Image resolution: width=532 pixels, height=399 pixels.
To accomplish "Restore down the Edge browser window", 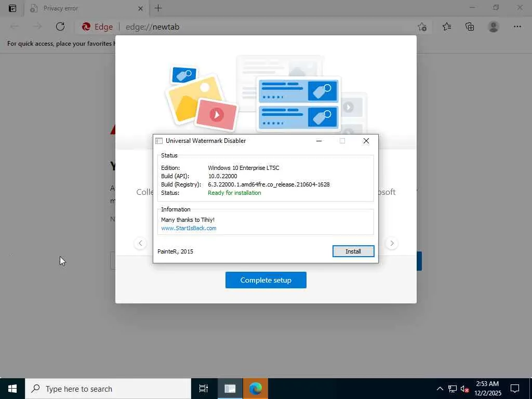I will (496, 7).
